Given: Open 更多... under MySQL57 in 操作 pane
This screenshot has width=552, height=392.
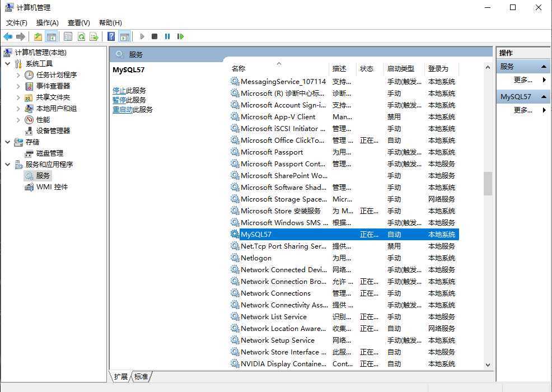Looking at the screenshot, I should [523, 110].
